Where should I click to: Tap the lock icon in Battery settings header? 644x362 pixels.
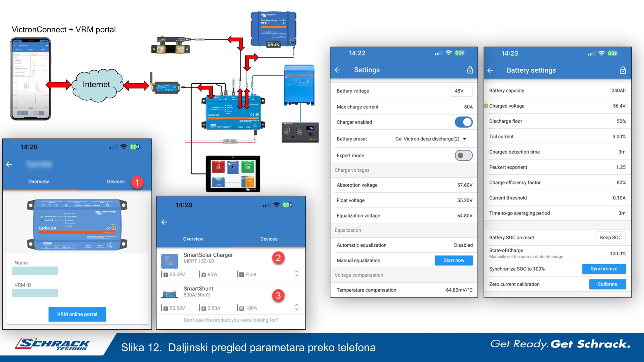click(623, 70)
